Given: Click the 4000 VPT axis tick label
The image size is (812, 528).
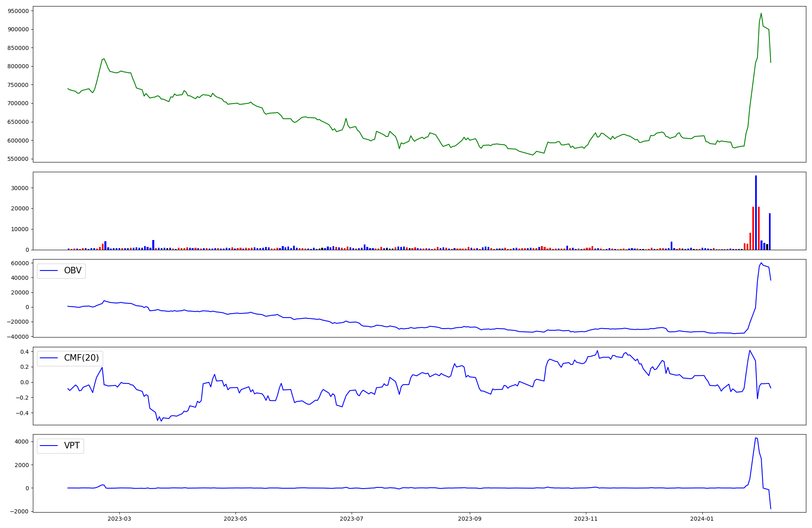Looking at the screenshot, I should click(x=22, y=441).
